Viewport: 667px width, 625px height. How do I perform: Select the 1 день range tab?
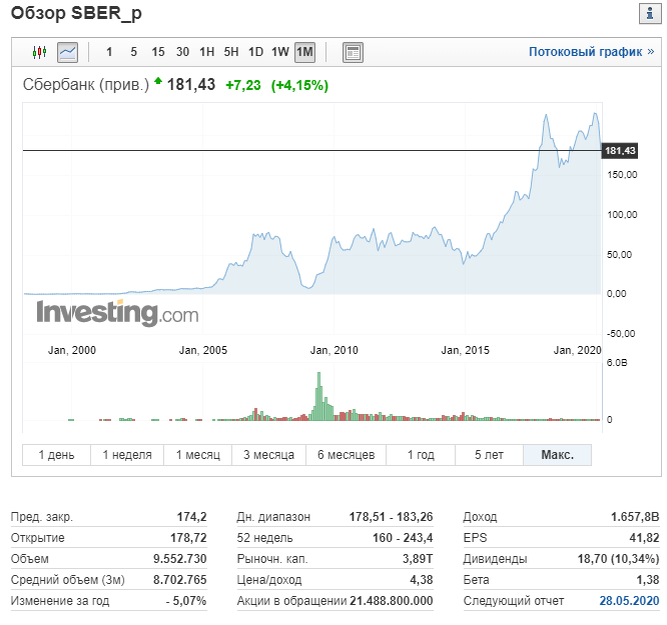(x=56, y=455)
